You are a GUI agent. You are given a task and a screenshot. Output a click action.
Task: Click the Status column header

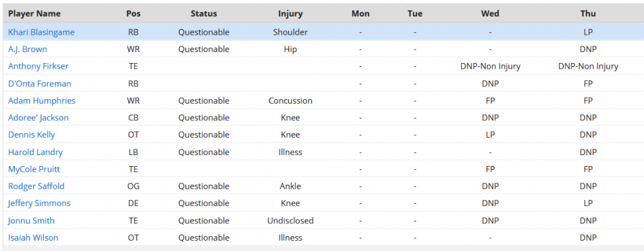[204, 14]
